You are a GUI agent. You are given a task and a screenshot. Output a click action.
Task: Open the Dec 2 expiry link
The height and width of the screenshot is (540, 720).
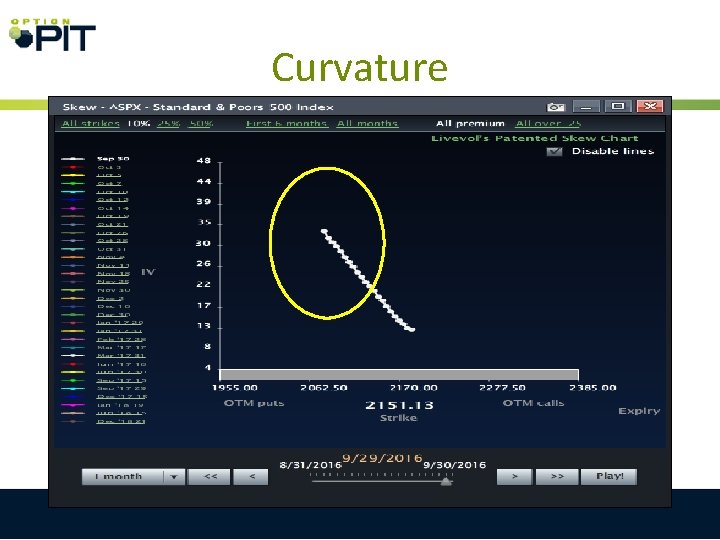point(110,298)
